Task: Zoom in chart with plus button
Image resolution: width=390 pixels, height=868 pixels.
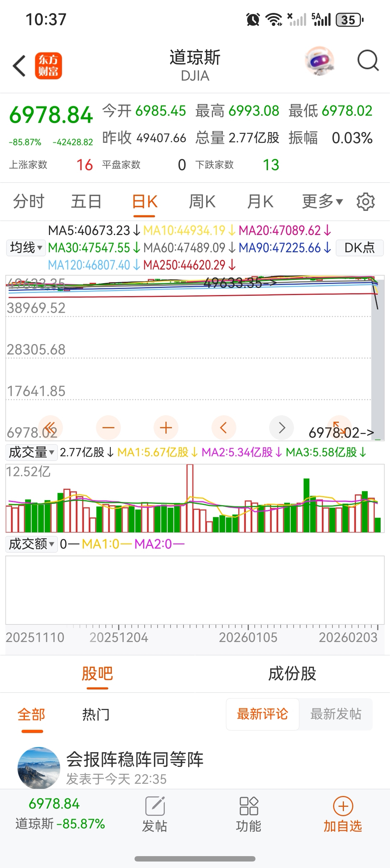Action: click(166, 428)
